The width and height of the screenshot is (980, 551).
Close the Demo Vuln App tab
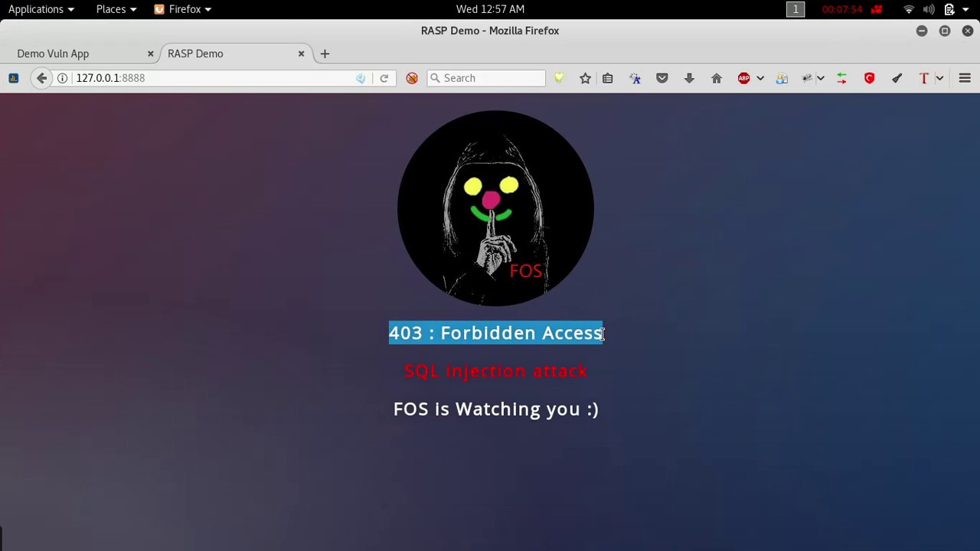tap(150, 54)
